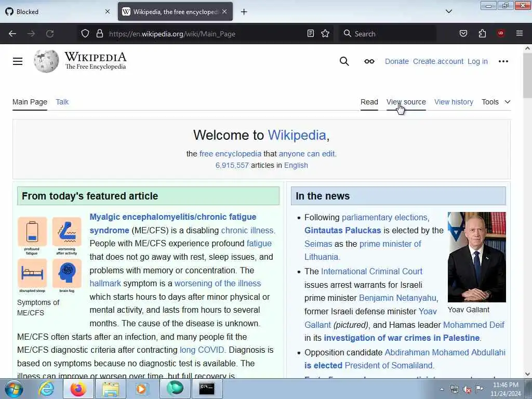Open the 'hallmark' link
The width and height of the screenshot is (532, 399).
pos(105,283)
